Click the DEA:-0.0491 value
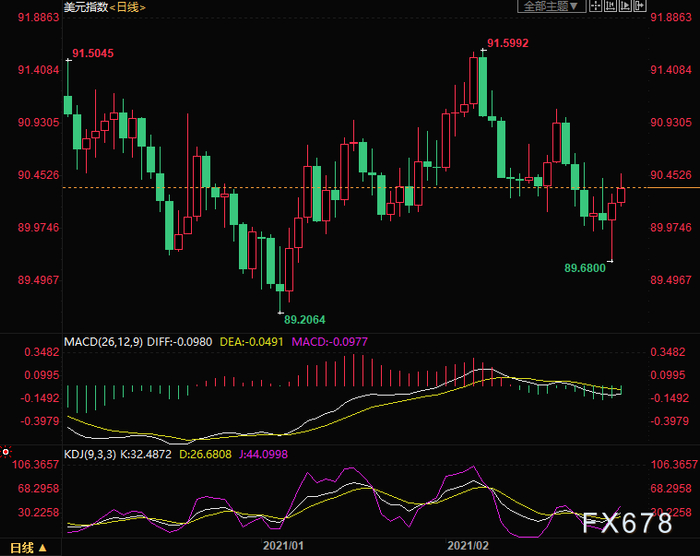 [x=251, y=342]
